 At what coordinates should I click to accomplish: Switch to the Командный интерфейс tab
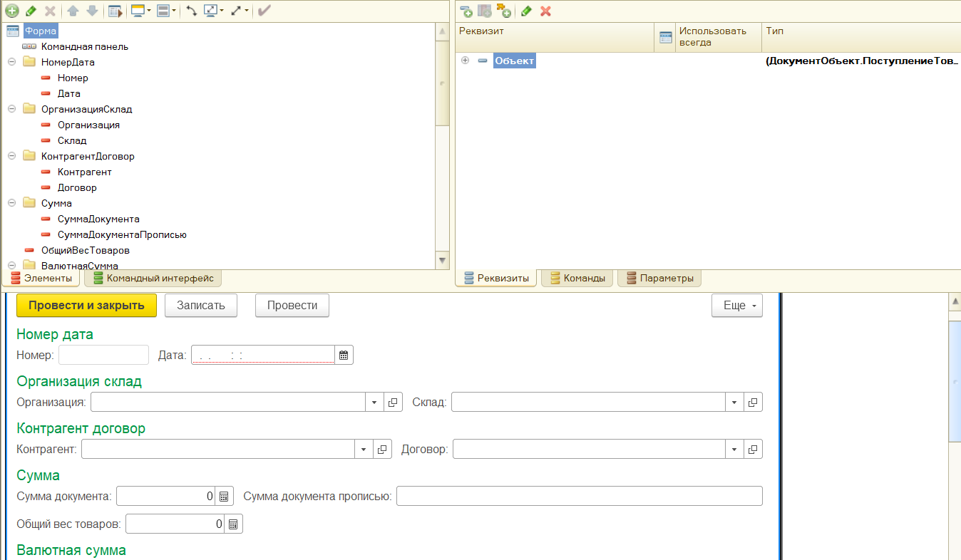tap(153, 278)
